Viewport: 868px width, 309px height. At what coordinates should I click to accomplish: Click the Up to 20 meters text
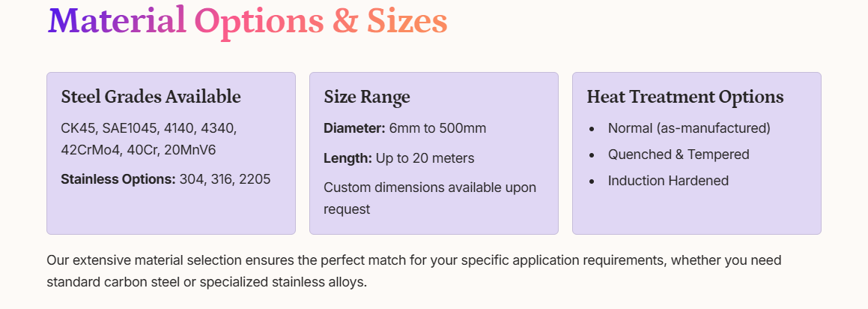pos(425,158)
